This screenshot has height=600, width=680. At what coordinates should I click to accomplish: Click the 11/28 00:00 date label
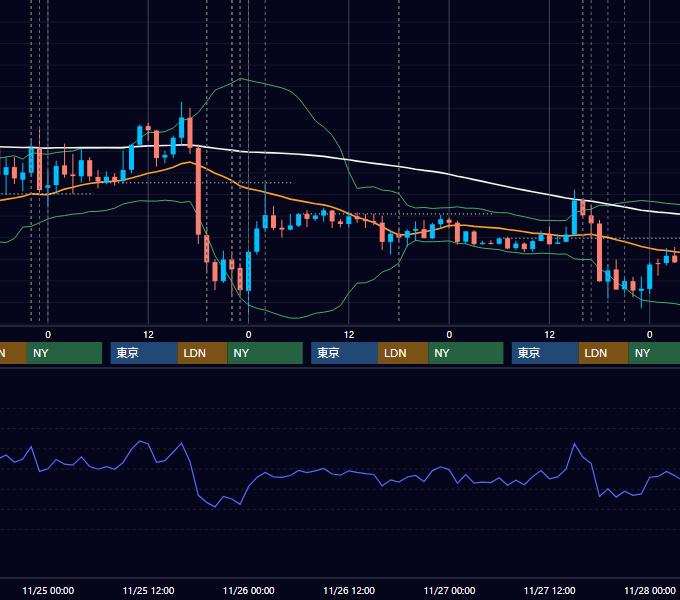click(x=650, y=590)
